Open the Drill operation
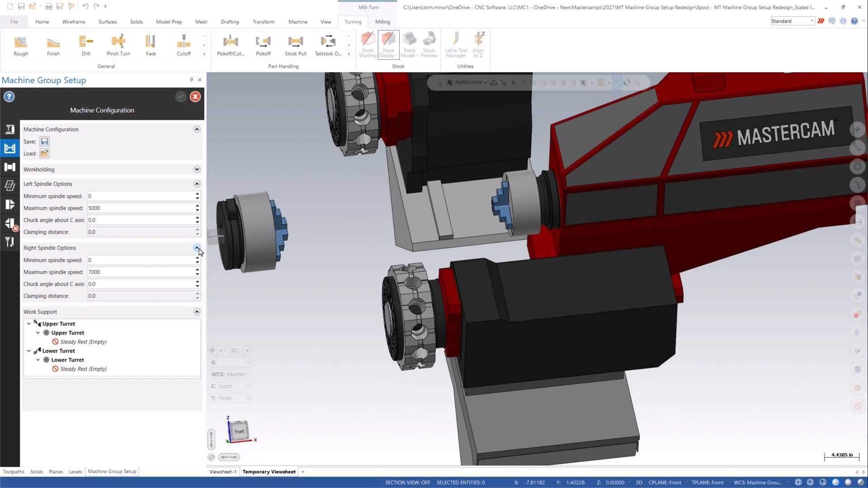Image resolution: width=868 pixels, height=488 pixels. 86,46
